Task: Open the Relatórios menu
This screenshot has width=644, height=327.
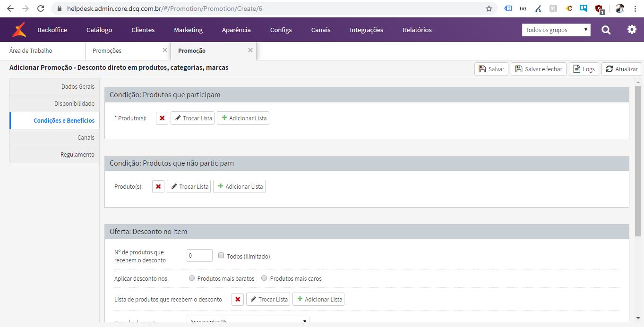Action: pos(417,30)
